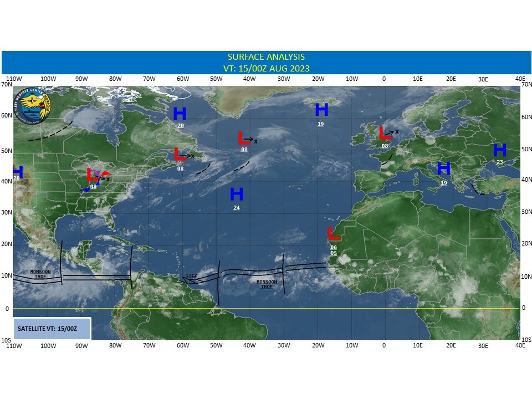Image resolution: width=532 pixels, height=399 pixels.
Task: Click the ITCZ label near South America
Action: coord(191,275)
